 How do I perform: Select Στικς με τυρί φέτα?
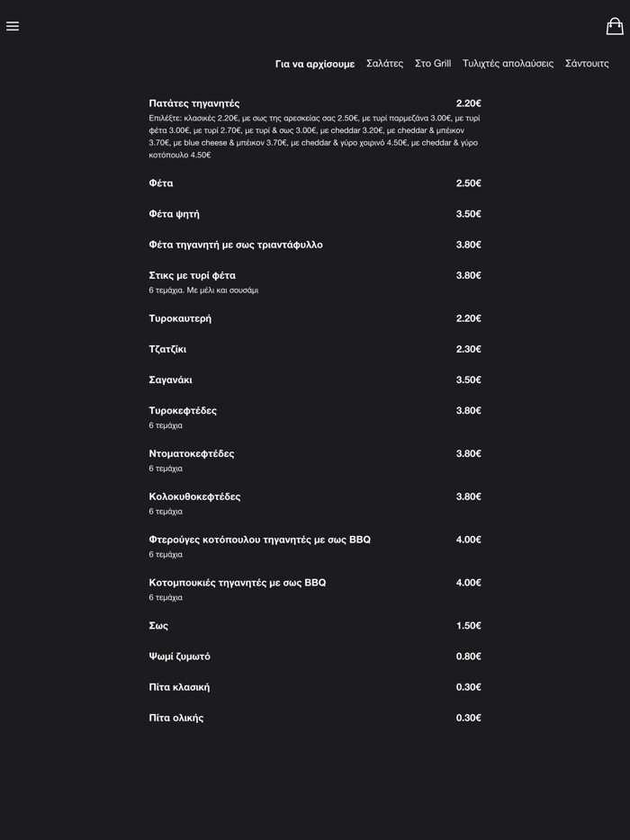click(193, 275)
